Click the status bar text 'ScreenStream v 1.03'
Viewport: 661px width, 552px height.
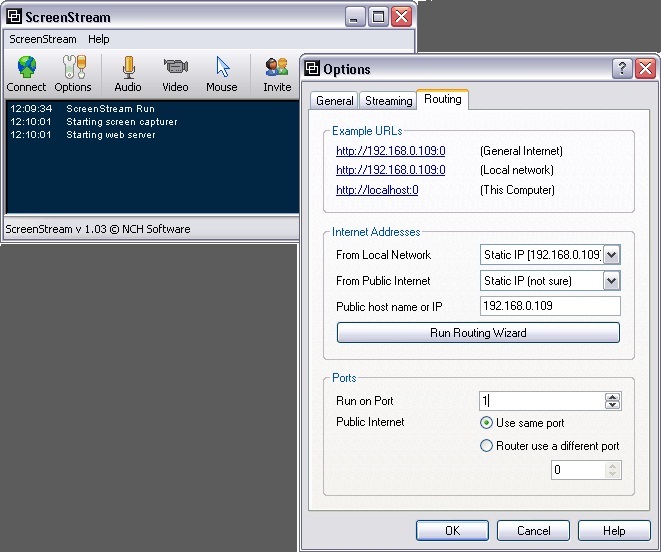(56, 229)
